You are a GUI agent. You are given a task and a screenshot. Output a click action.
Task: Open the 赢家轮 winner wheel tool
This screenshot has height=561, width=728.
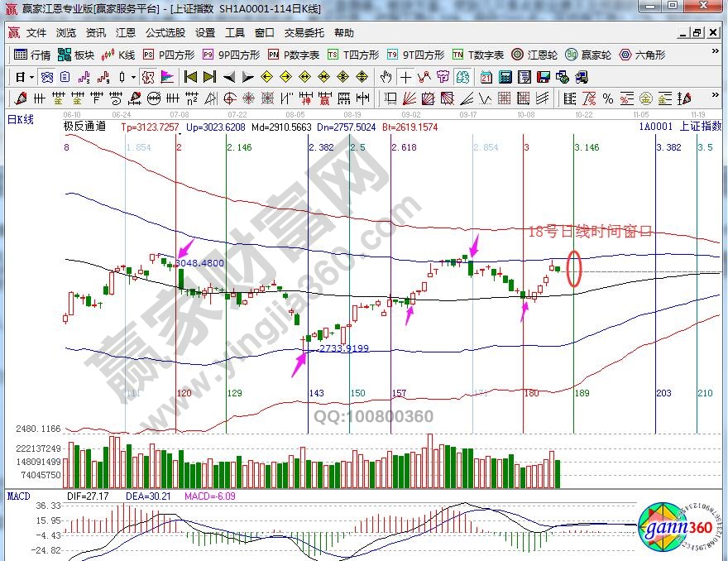click(588, 55)
